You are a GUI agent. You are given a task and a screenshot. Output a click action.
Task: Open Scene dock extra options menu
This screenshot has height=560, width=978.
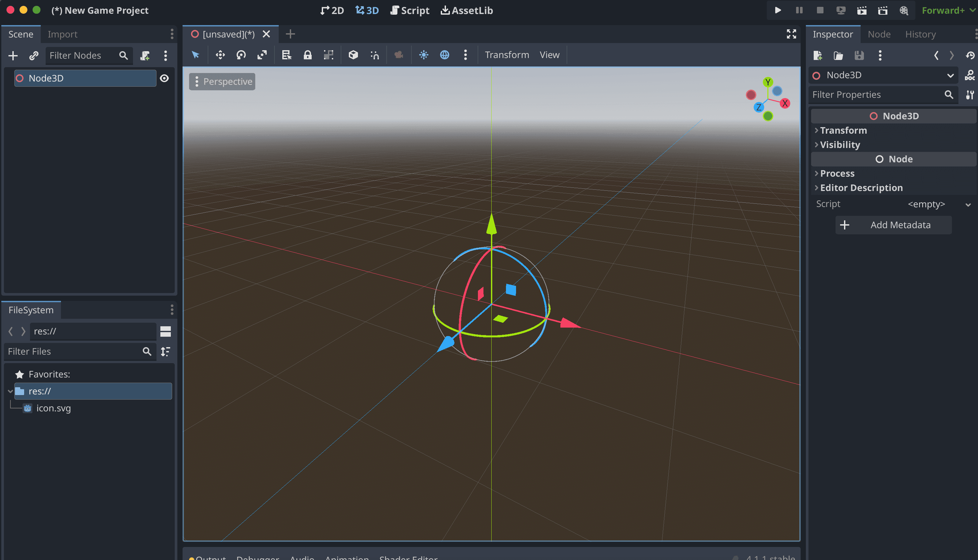[166, 56]
